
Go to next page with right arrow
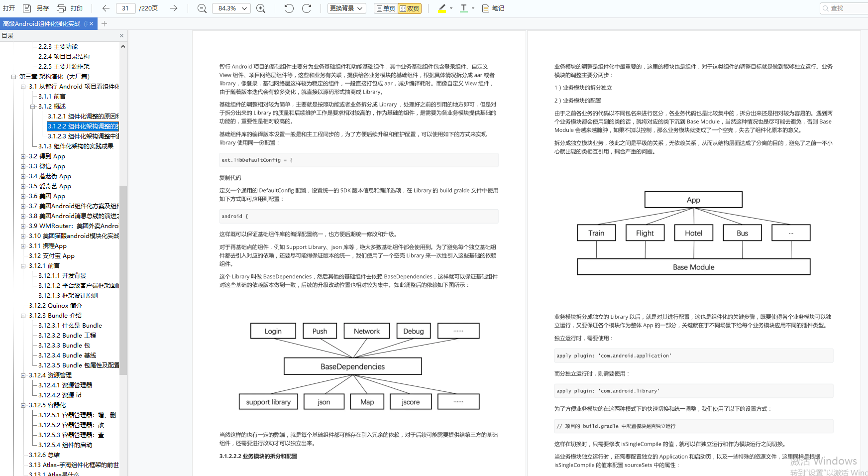tap(174, 8)
